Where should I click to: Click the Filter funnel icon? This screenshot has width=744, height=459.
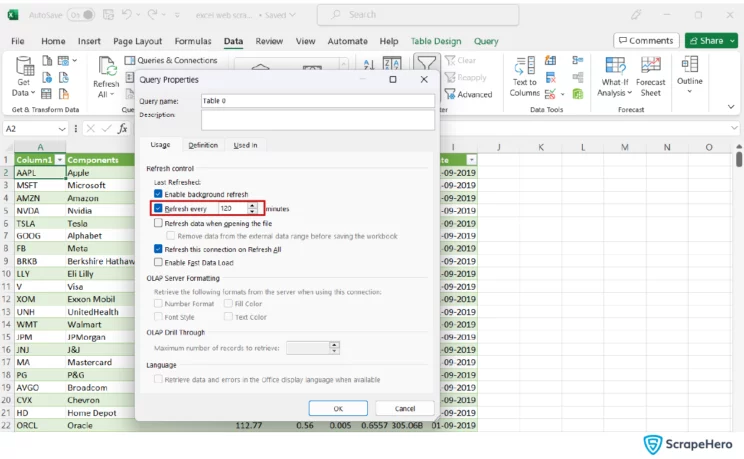tap(426, 64)
